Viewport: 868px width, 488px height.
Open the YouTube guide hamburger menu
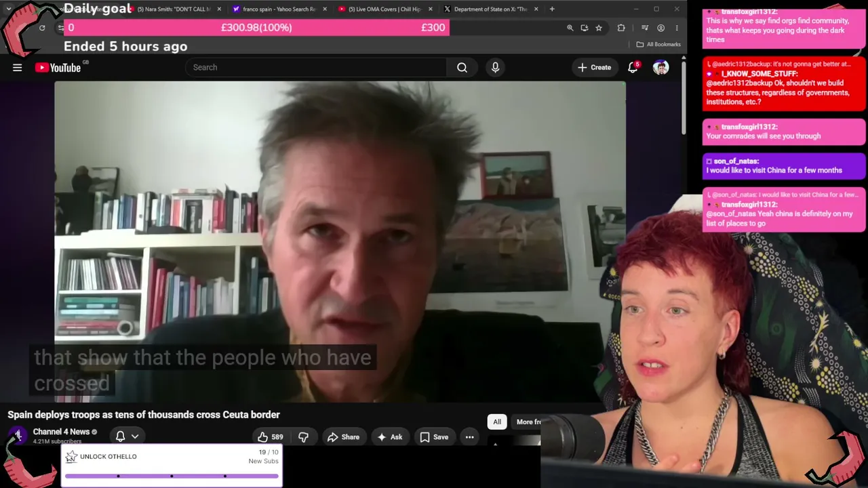coord(18,67)
